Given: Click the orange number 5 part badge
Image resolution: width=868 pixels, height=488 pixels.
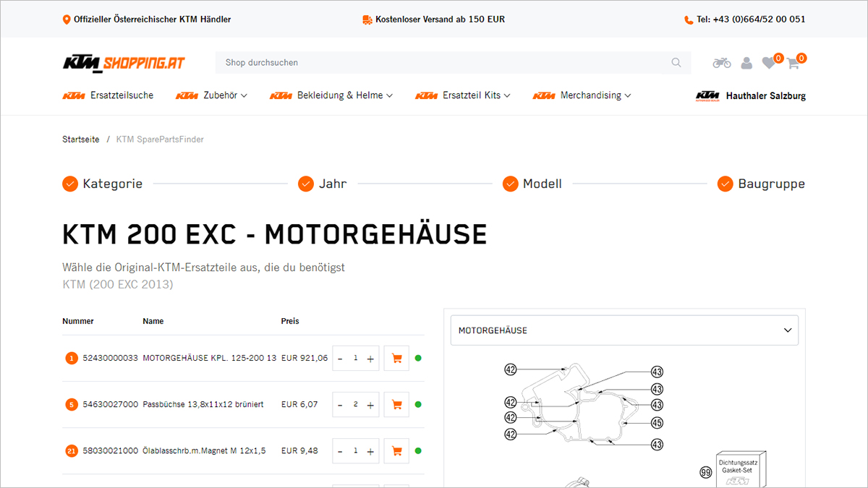Looking at the screenshot, I should click(72, 404).
